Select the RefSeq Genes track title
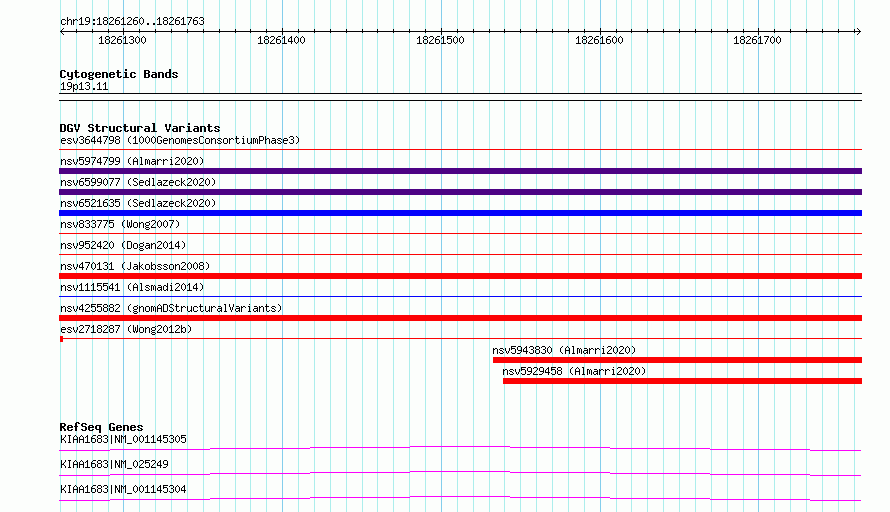890x512 pixels. click(102, 427)
